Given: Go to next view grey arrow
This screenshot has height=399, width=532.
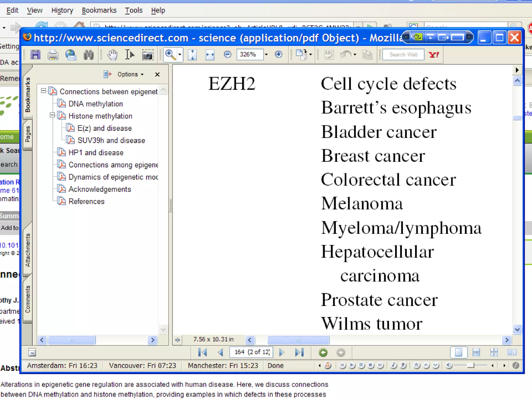Looking at the screenshot, I should coord(341,353).
